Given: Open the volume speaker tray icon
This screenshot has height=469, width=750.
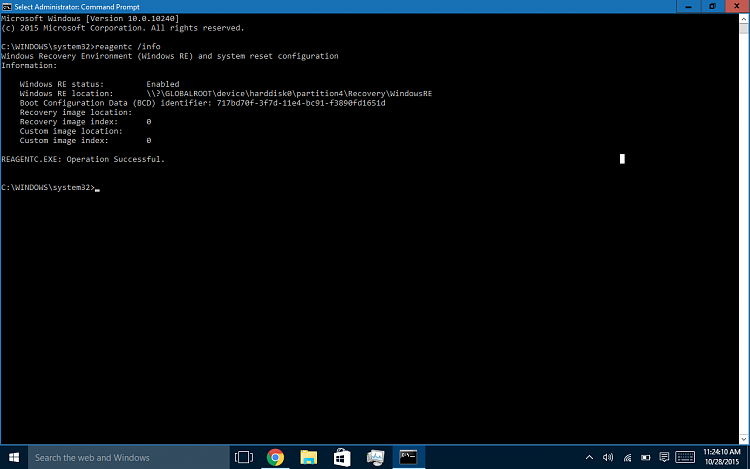Looking at the screenshot, I should point(608,458).
